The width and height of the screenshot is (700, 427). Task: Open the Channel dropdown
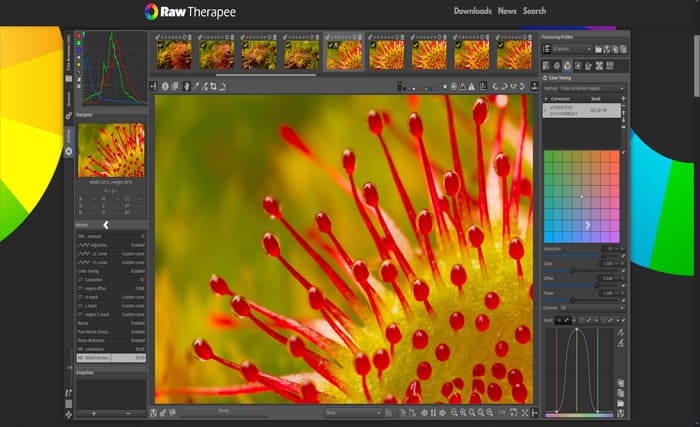click(592, 308)
